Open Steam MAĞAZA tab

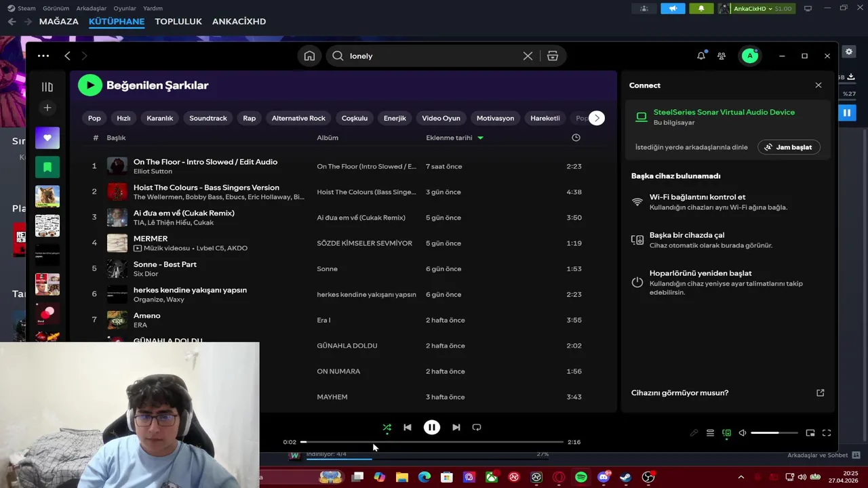coord(59,22)
